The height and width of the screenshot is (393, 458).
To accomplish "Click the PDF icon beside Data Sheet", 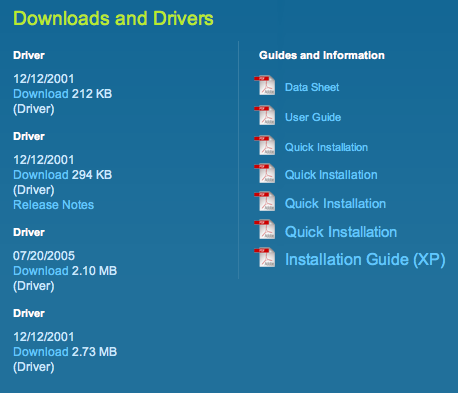I will point(265,85).
